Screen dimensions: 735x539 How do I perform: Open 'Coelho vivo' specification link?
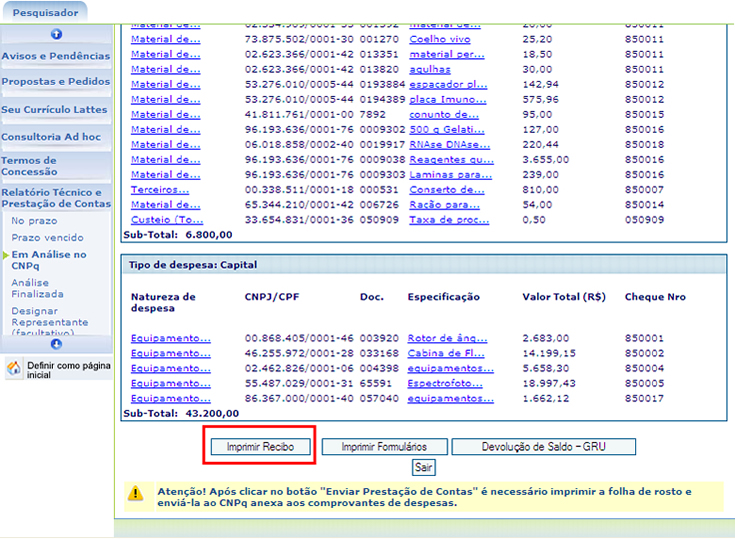point(440,39)
